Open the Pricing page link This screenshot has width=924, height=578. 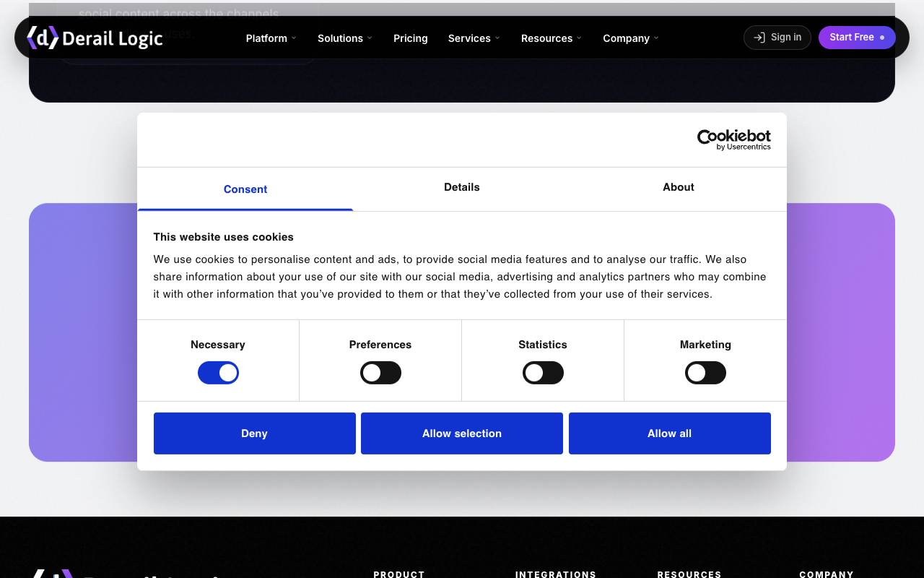coord(411,38)
